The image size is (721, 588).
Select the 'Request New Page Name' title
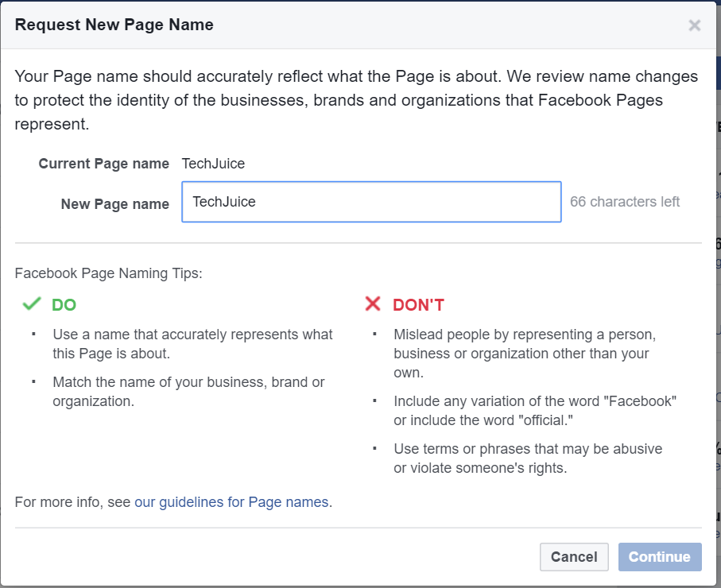tap(114, 25)
